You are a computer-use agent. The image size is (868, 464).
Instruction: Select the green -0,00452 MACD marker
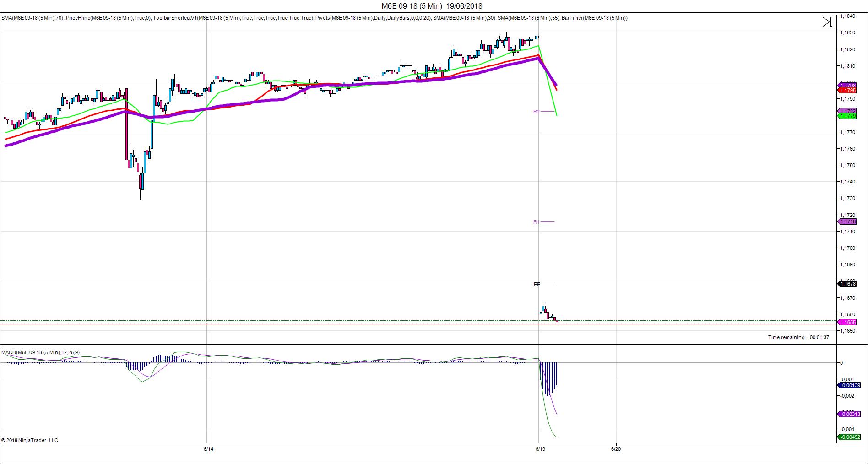[x=850, y=437]
